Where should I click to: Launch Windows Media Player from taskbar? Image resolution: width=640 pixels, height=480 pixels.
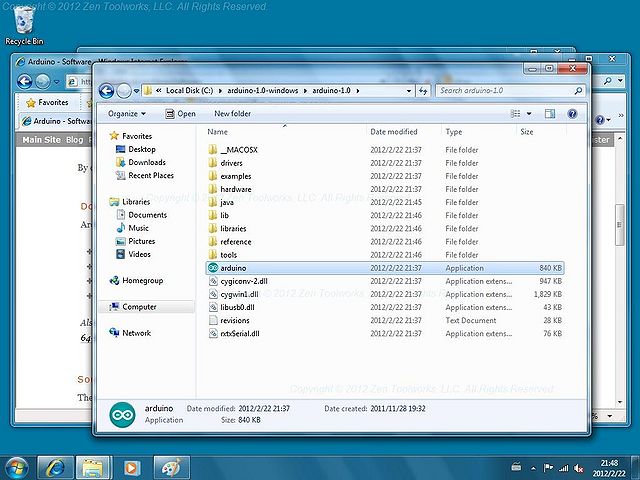[132, 468]
